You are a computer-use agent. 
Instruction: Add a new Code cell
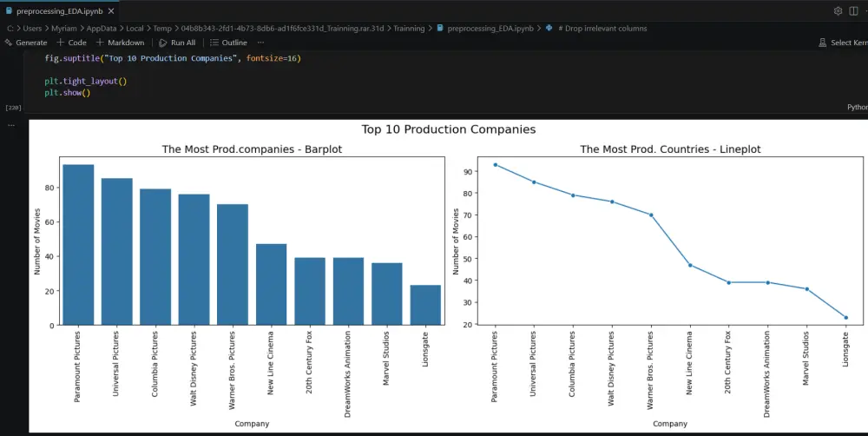71,43
